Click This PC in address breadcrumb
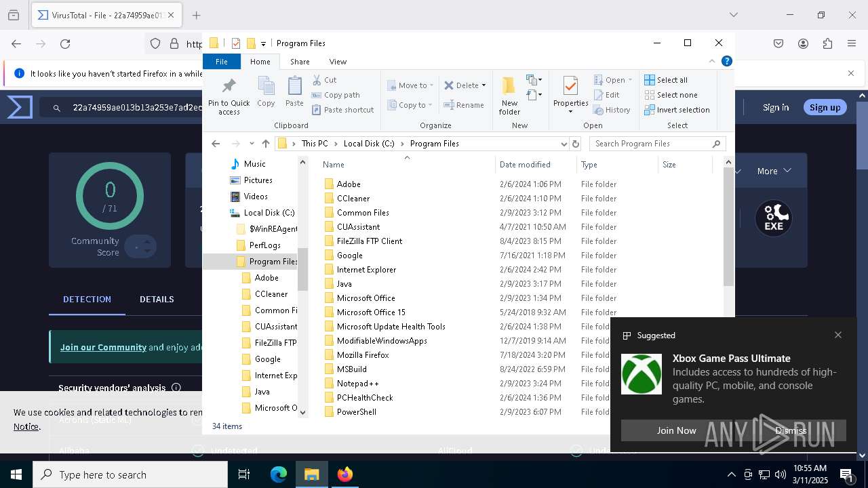This screenshot has width=868, height=488. tap(315, 144)
